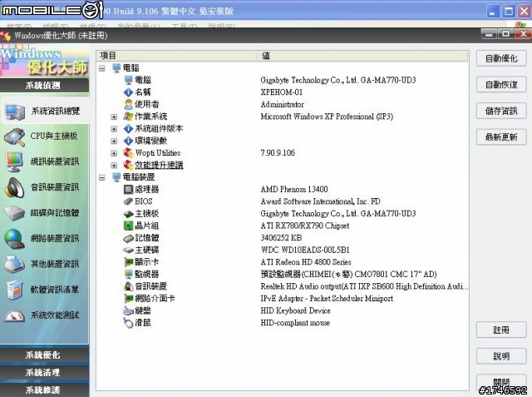Click the 自動優化 button
This screenshot has height=397, width=532.
501,58
